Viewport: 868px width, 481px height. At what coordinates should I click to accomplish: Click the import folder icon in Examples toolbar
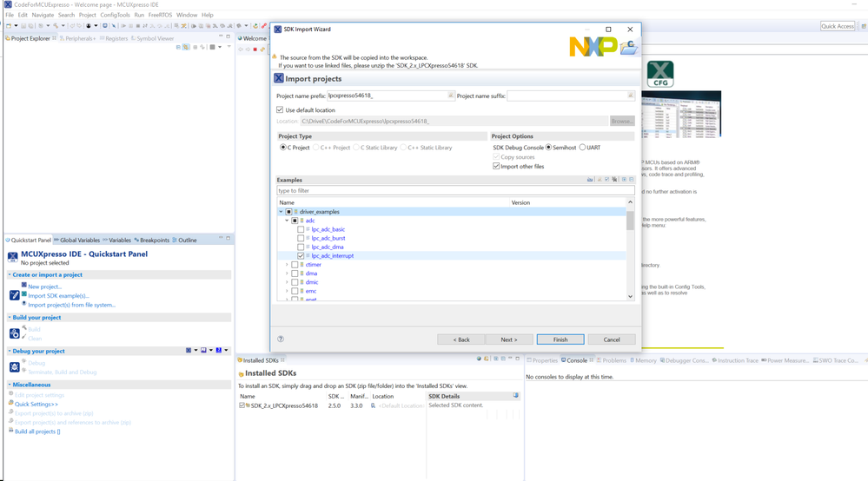point(590,180)
